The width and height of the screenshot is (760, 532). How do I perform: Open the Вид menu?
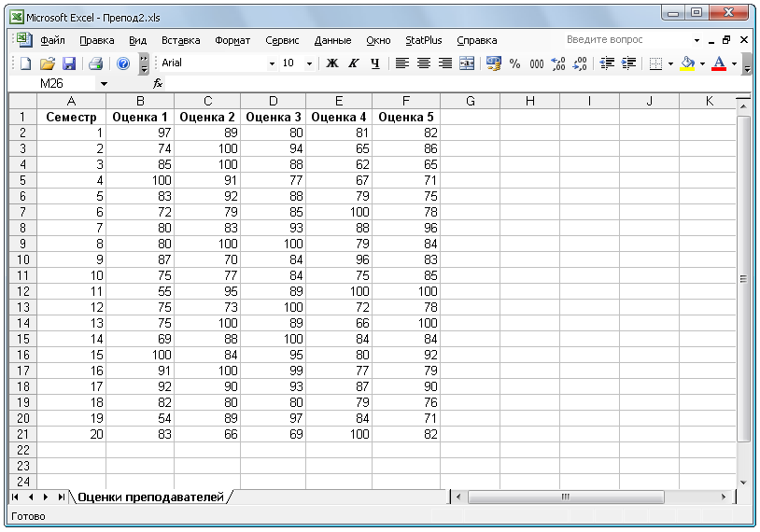[x=137, y=40]
